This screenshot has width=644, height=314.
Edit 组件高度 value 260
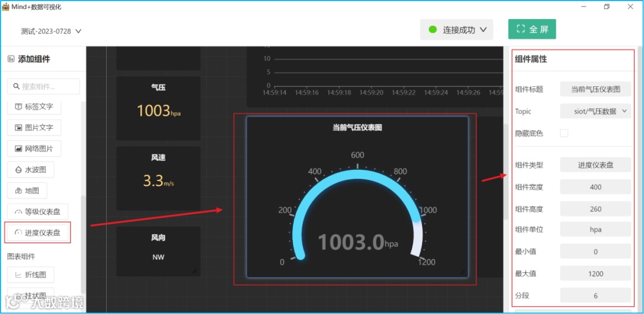(x=596, y=209)
